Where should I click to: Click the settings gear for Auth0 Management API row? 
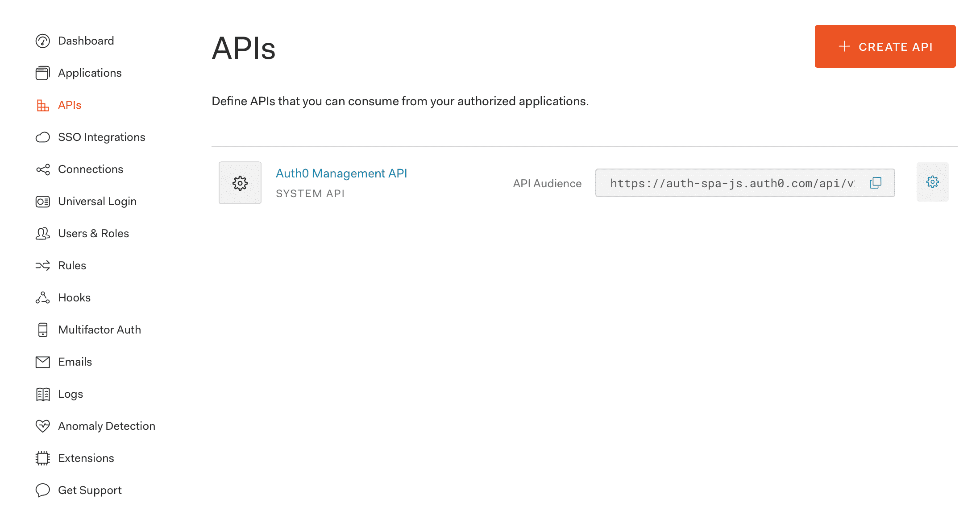(933, 182)
